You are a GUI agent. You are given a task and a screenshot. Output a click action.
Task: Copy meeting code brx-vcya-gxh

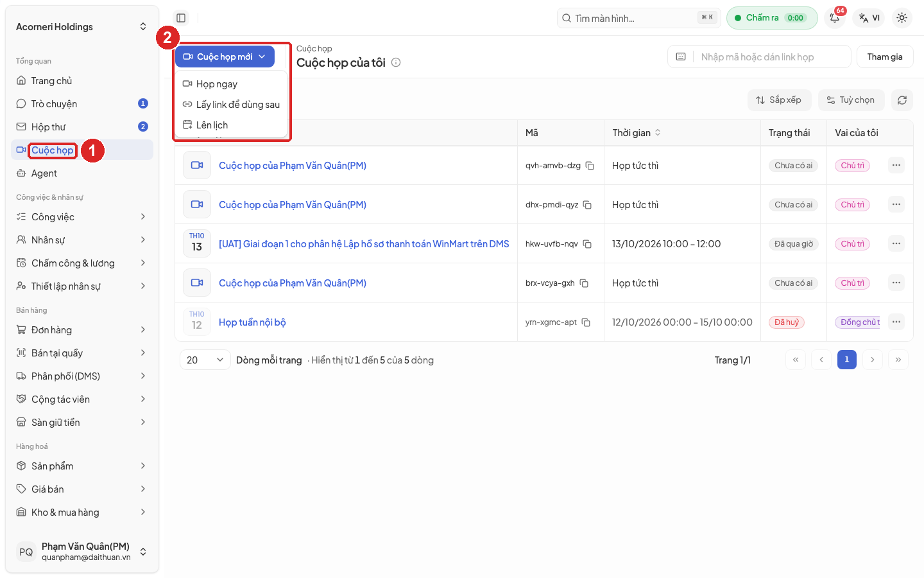click(584, 283)
